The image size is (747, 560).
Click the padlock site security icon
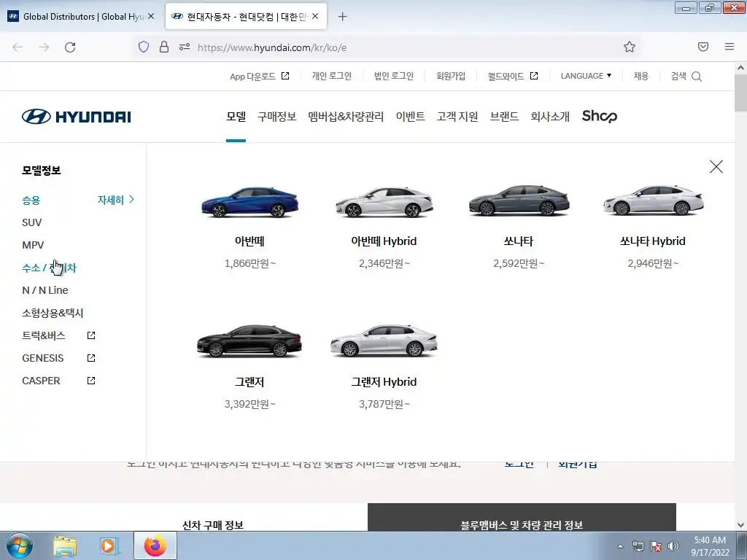pos(164,47)
